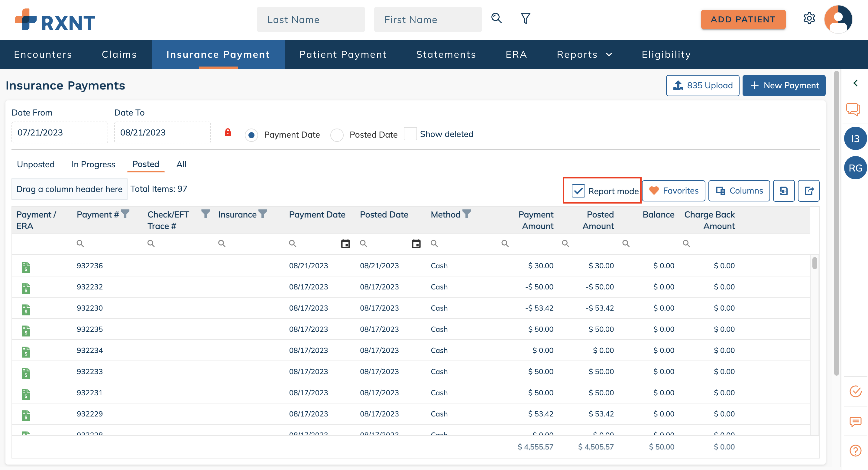This screenshot has width=868, height=470.
Task: Open the Payment # column filter
Action: (125, 214)
